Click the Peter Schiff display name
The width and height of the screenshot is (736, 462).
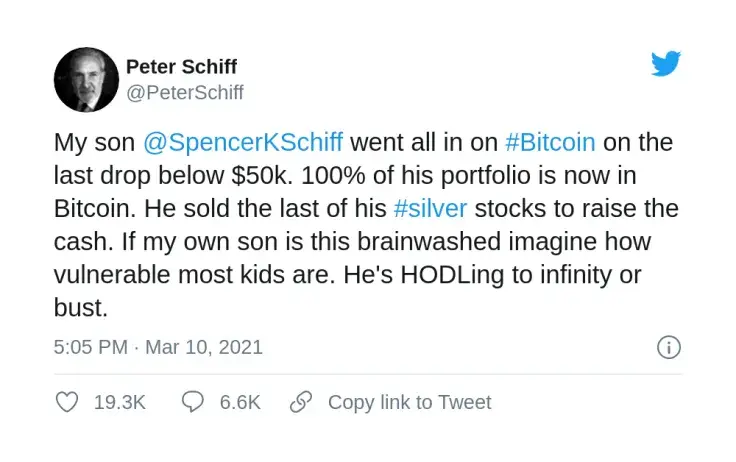[x=182, y=67]
